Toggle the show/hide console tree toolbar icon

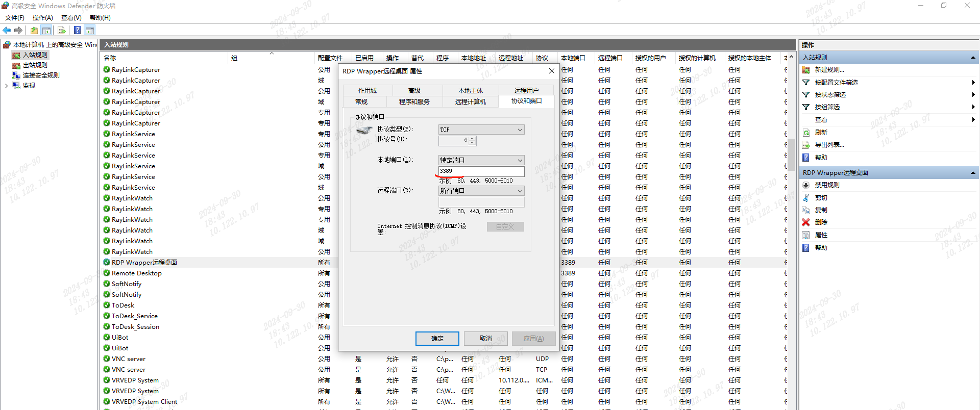[x=46, y=31]
